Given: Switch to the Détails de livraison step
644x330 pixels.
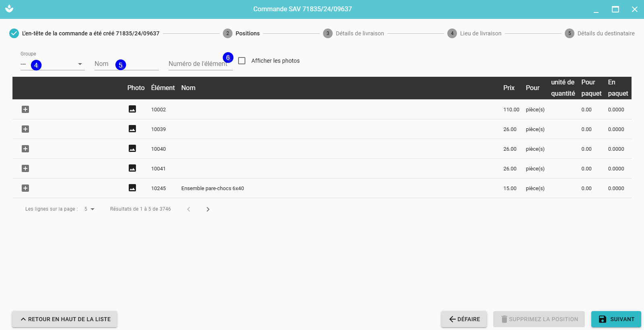Looking at the screenshot, I should tap(354, 33).
